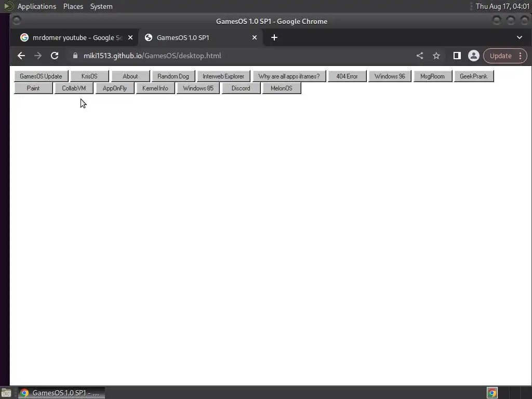Viewport: 532px width, 399px height.
Task: Open the Paint app
Action: 33,88
